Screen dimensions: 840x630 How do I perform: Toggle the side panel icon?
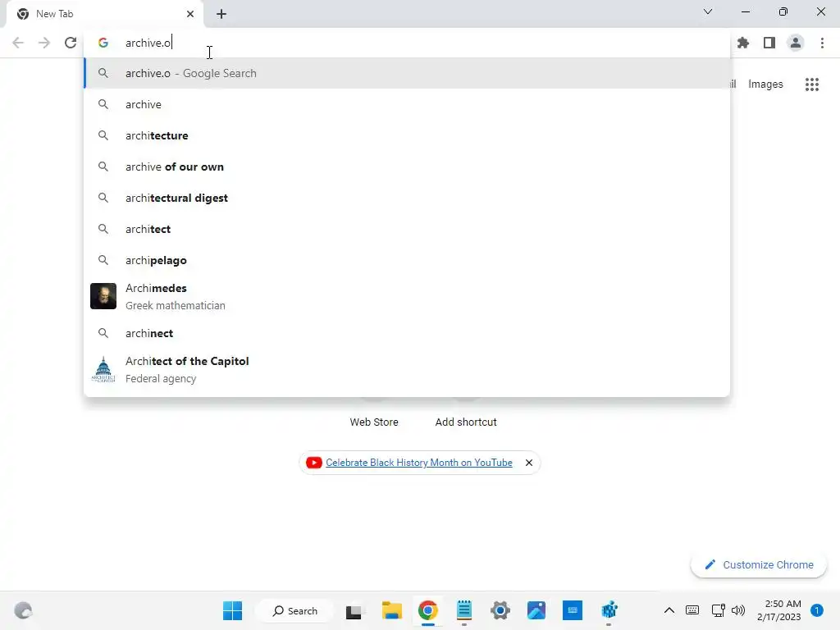[769, 43]
